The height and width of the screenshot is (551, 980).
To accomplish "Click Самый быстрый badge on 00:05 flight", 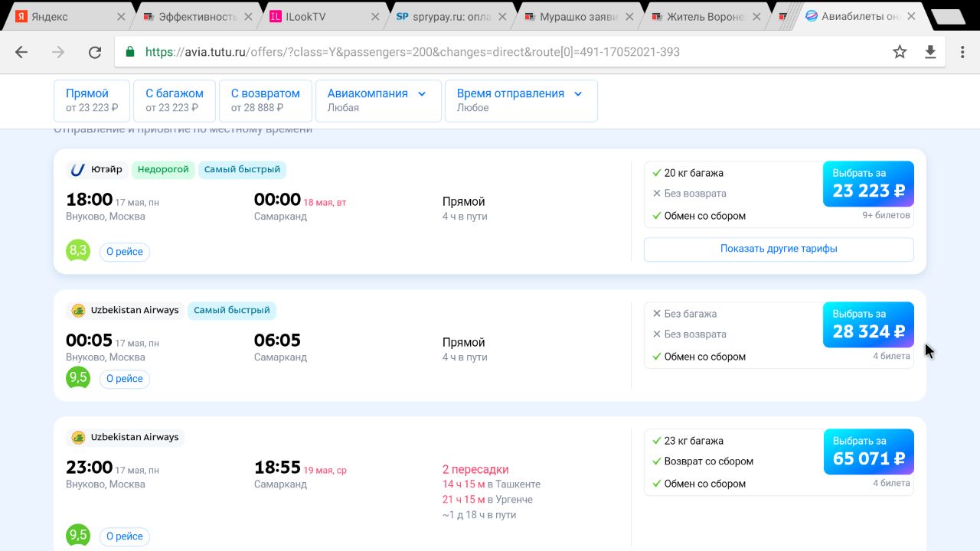I will coord(232,311).
